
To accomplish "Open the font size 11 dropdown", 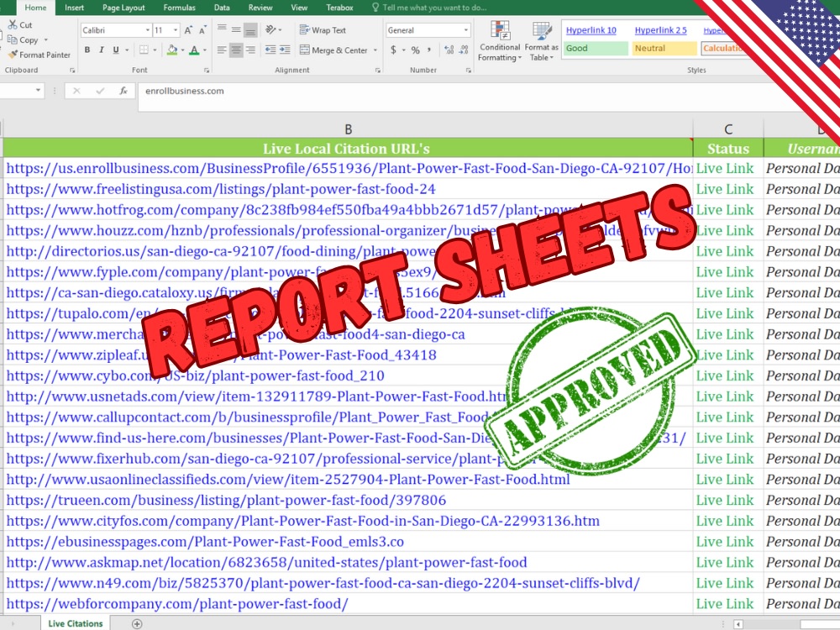I will pos(176,30).
